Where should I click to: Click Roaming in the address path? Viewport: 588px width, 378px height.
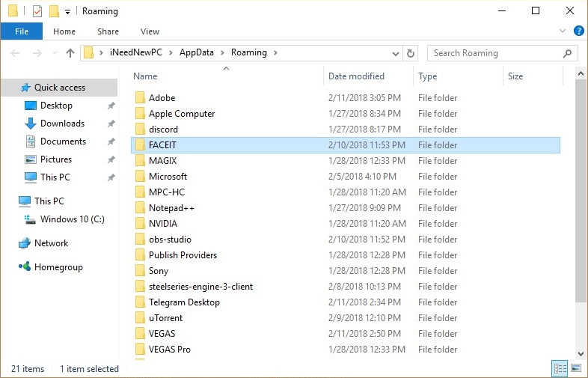tap(249, 52)
